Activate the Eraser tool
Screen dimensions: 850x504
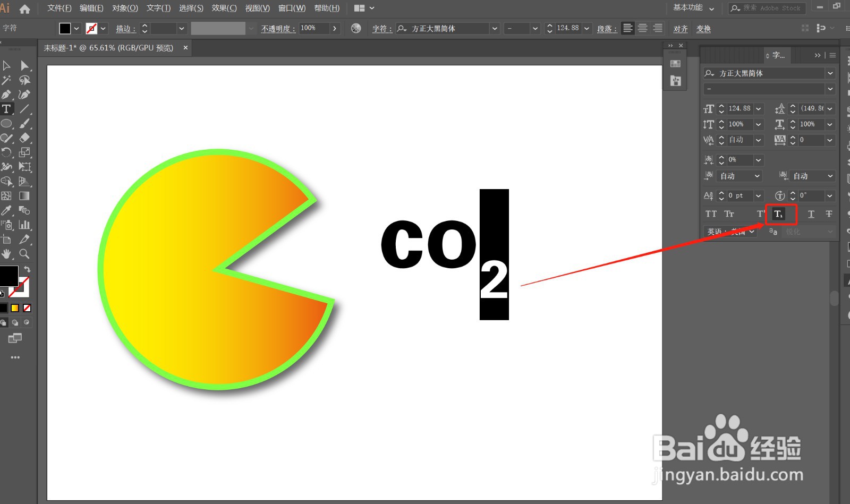pyautogui.click(x=24, y=138)
